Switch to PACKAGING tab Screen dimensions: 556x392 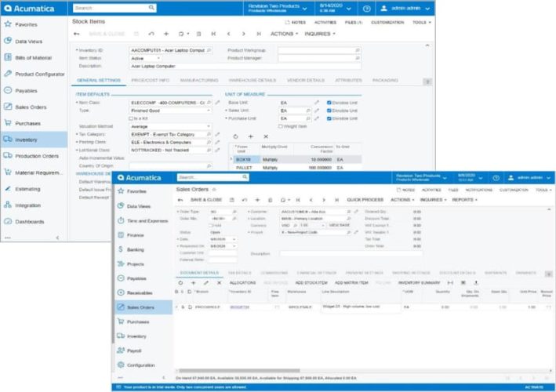(385, 80)
